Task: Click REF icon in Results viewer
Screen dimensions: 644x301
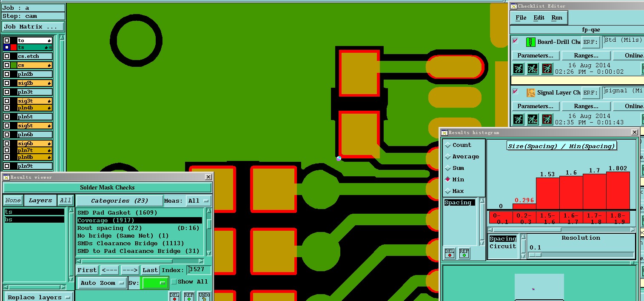Action: pos(189,296)
